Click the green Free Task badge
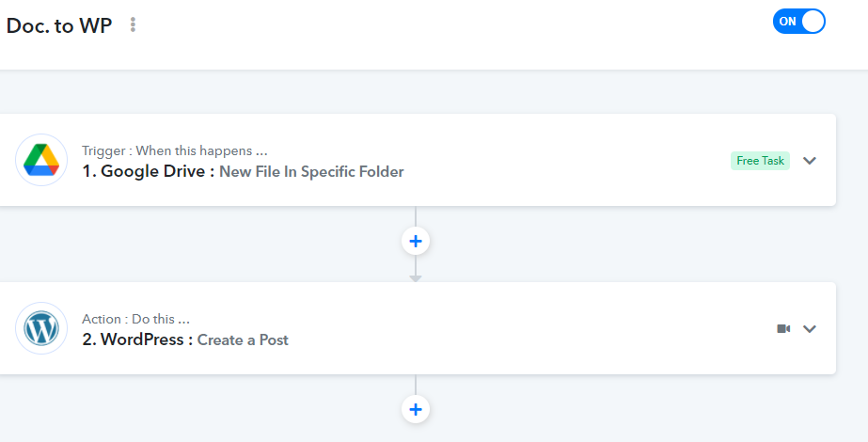 coord(760,161)
